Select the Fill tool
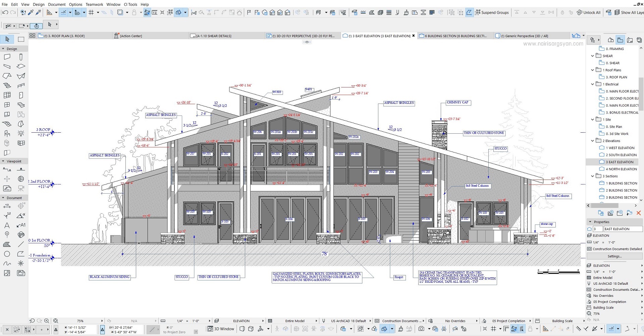 (x=7, y=244)
